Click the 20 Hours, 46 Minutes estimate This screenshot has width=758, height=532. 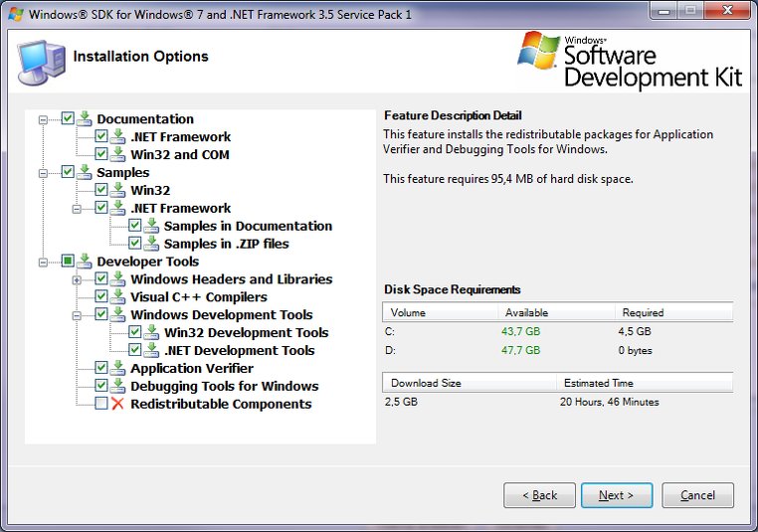coord(609,402)
